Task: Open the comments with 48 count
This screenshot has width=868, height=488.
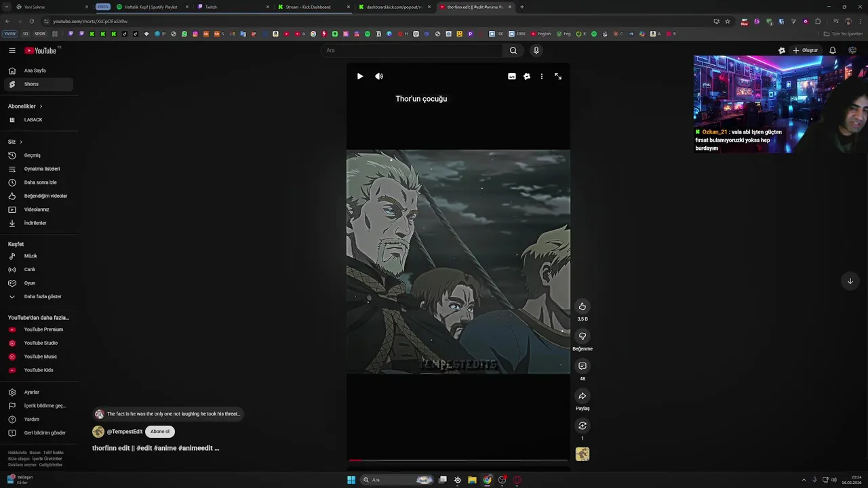Action: 582,366
